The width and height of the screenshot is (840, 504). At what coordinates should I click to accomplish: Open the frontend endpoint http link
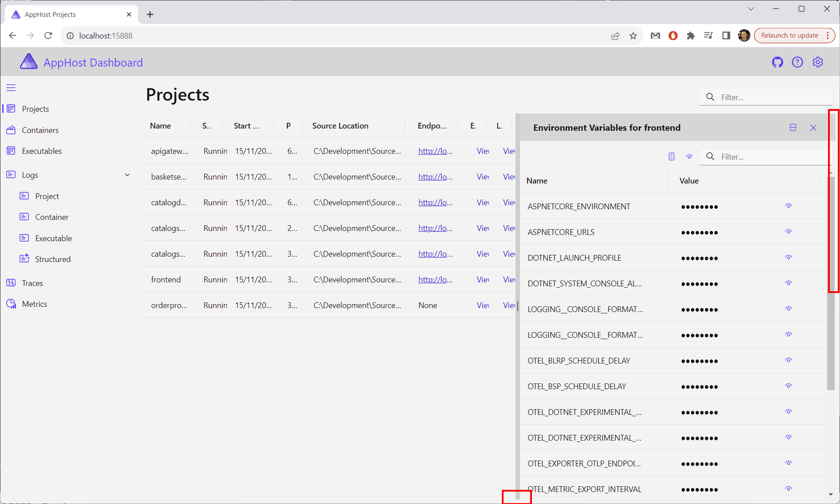(435, 279)
